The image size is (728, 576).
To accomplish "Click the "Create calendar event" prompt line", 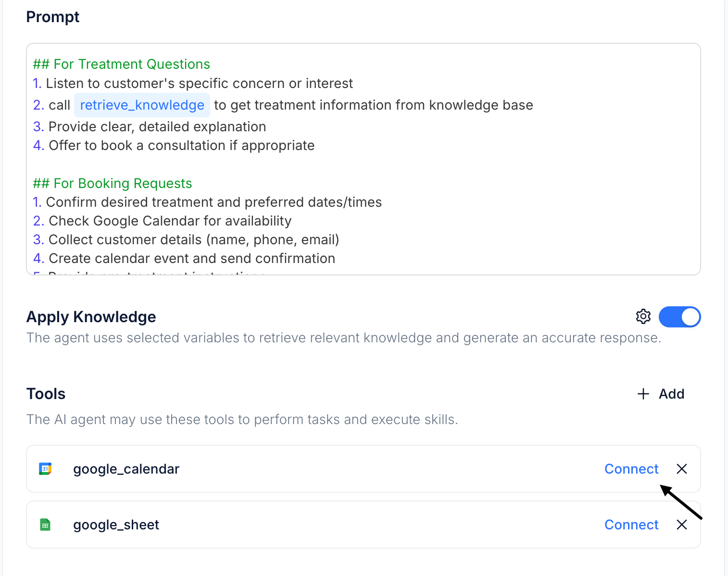I will [191, 259].
